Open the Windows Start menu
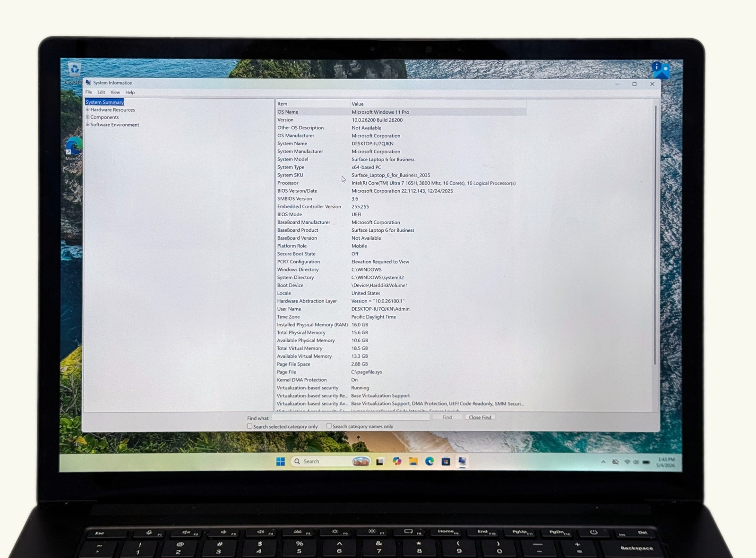Viewport: 756px width, 558px height. pos(280,461)
